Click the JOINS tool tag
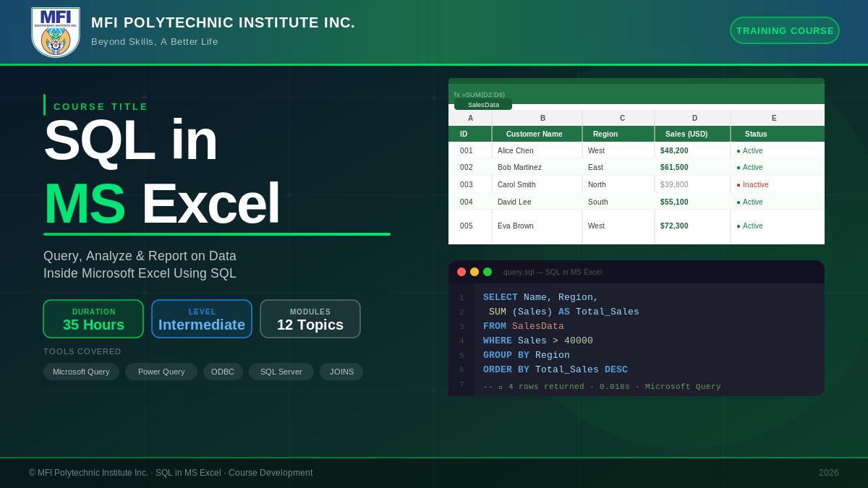The width and height of the screenshot is (868, 488). 341,372
